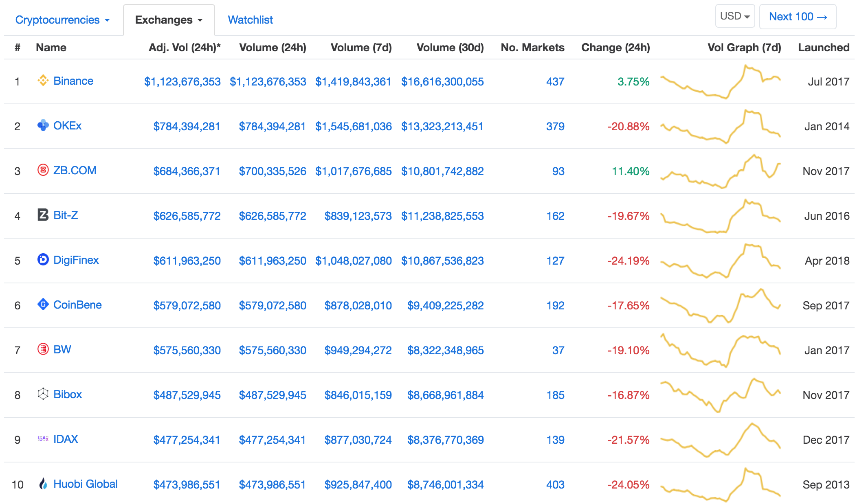Sort by Change (24h) column header
Viewport: 866px width, 504px height.
click(x=615, y=48)
